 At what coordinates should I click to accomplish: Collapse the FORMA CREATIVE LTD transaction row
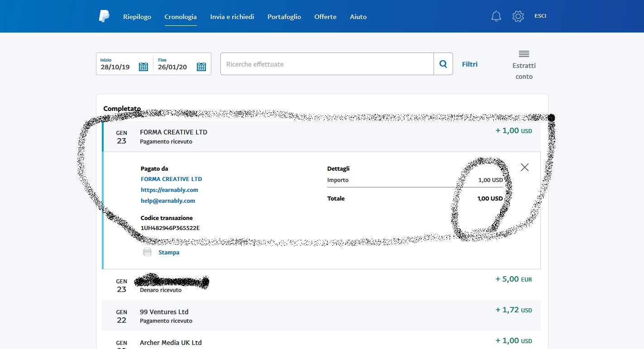click(321, 136)
